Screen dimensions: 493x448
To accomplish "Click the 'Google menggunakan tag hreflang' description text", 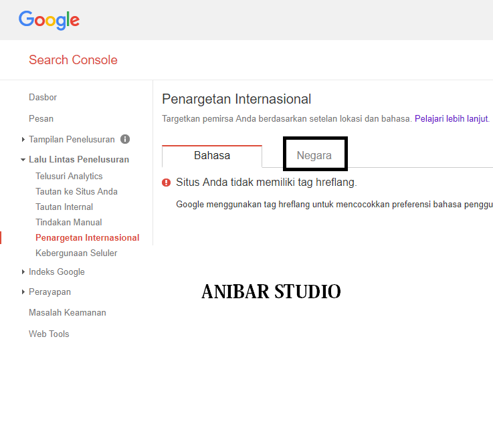I will 334,205.
